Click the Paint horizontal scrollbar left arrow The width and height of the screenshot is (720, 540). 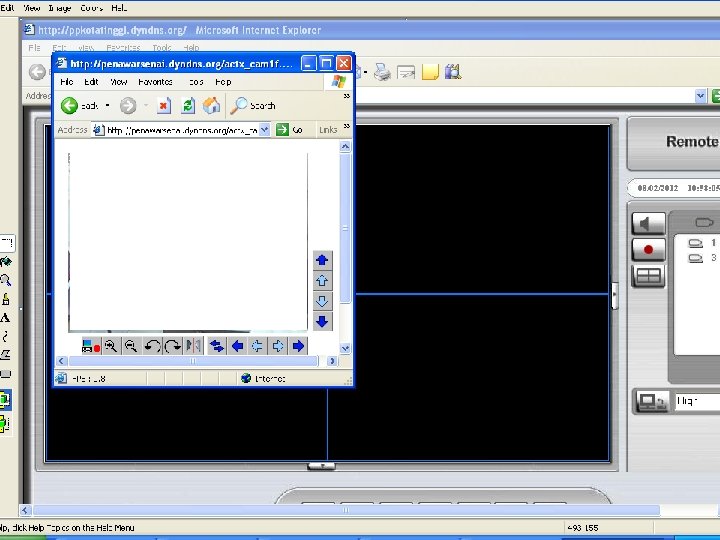coord(25,510)
